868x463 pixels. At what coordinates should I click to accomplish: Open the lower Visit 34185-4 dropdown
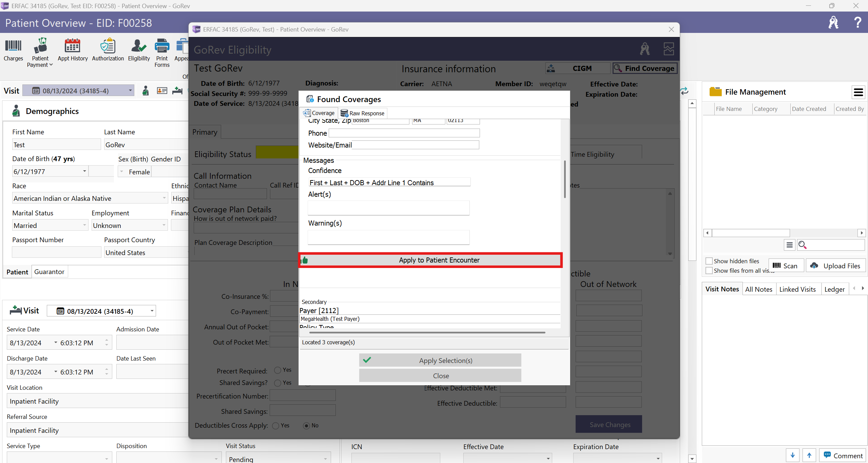152,311
